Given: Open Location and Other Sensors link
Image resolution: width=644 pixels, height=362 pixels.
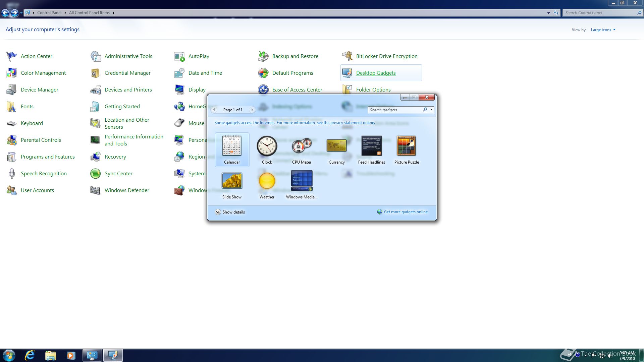Looking at the screenshot, I should [x=127, y=123].
